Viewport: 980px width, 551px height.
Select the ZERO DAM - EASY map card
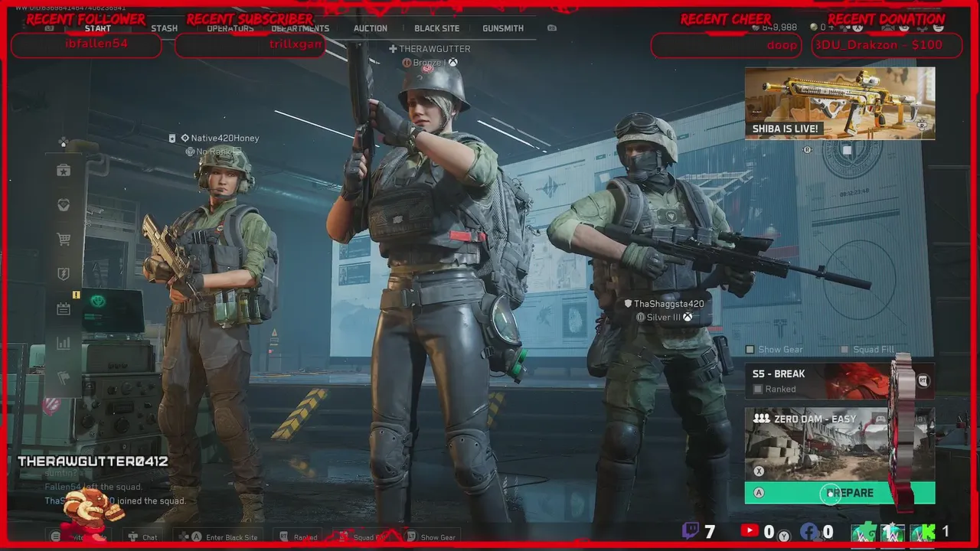tap(840, 444)
